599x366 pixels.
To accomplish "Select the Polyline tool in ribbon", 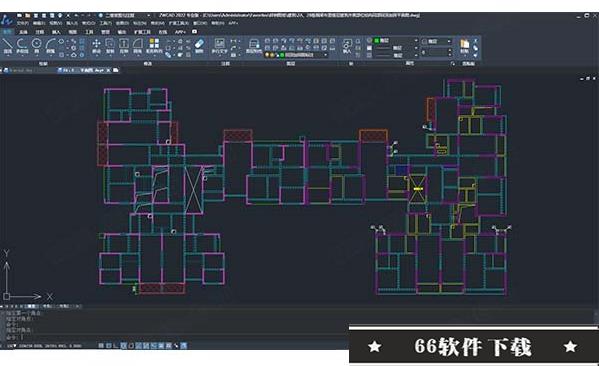I will coord(22,45).
